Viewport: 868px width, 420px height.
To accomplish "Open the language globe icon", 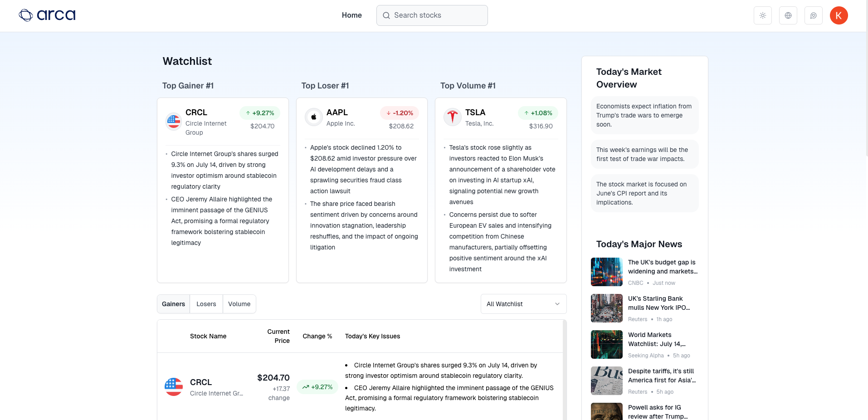I will point(788,15).
